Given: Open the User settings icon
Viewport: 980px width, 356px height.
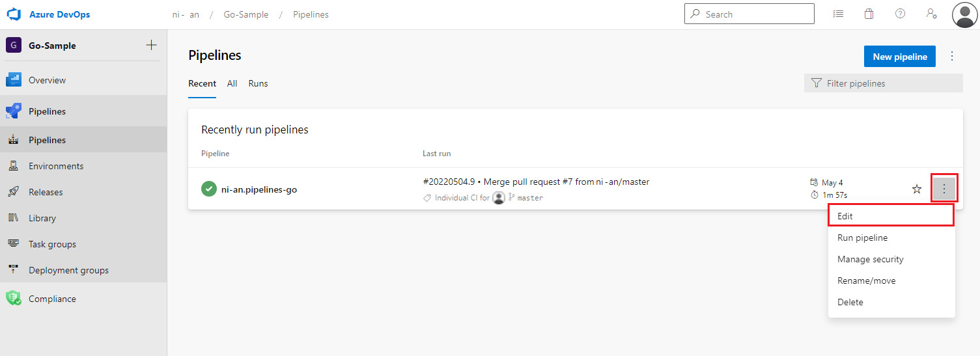Looking at the screenshot, I should (x=931, y=14).
